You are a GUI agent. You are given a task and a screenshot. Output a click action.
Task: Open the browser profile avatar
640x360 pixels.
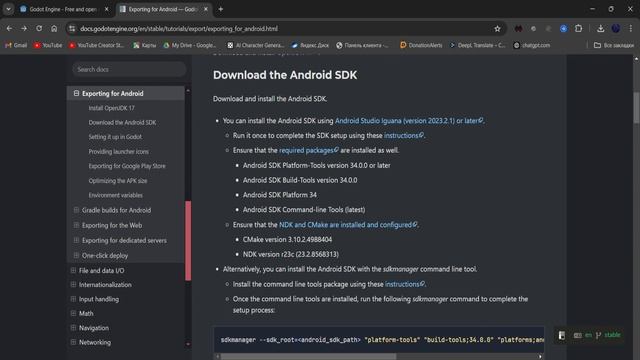pos(616,29)
